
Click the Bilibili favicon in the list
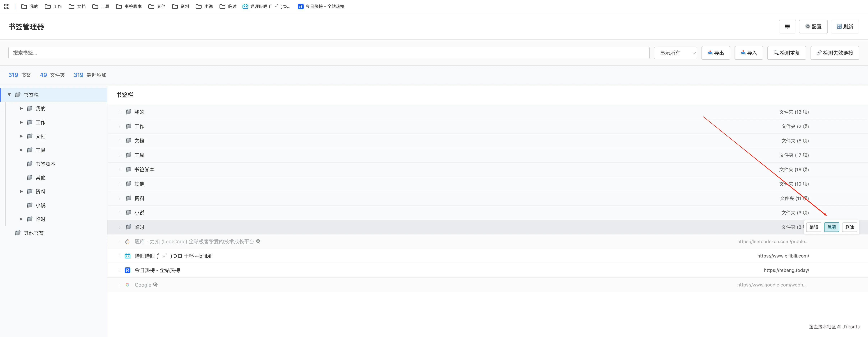(127, 256)
